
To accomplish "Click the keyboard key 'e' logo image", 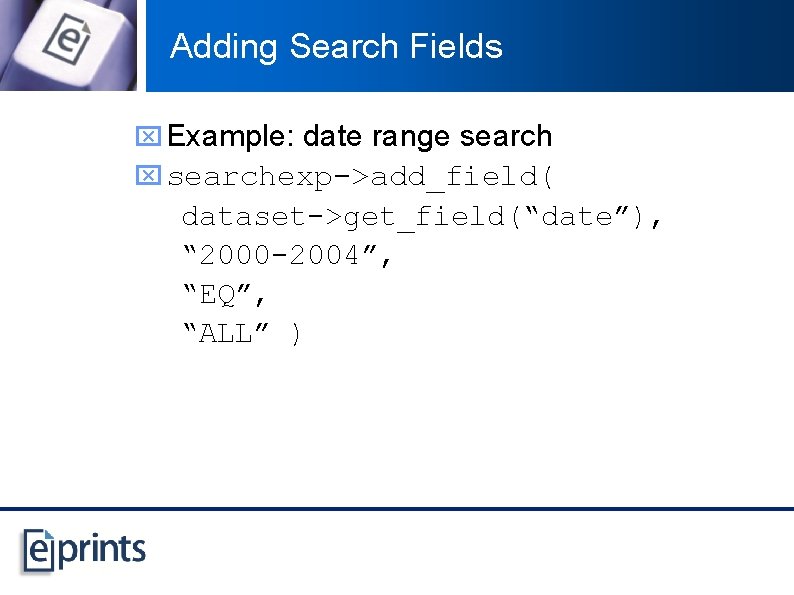I will [68, 45].
